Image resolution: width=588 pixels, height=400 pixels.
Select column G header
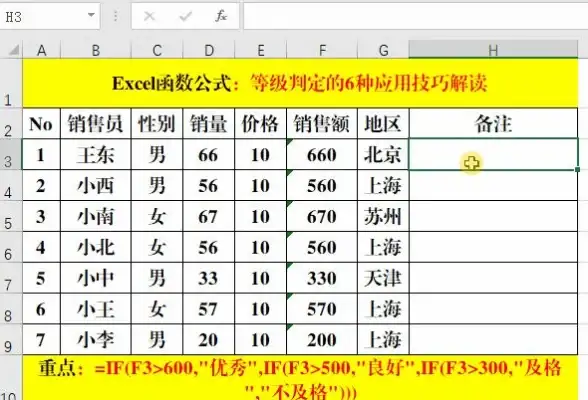point(383,50)
